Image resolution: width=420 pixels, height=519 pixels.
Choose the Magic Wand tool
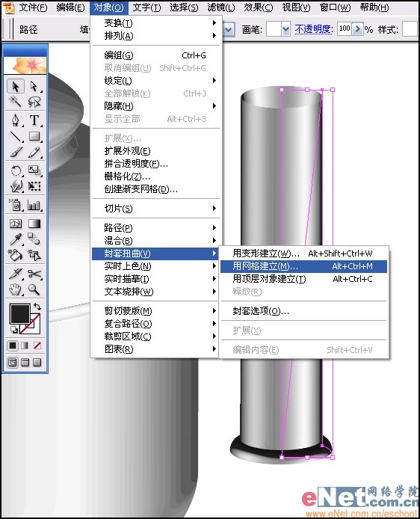pos(15,102)
